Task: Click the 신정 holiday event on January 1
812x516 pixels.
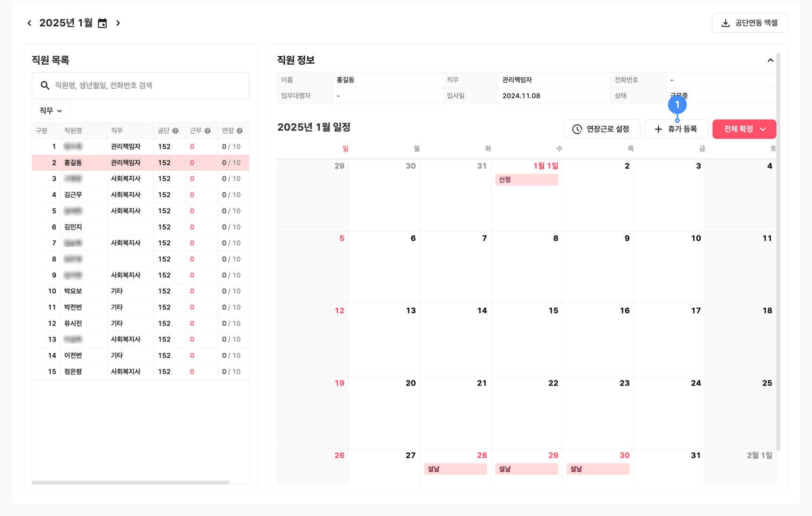Action: [x=526, y=180]
